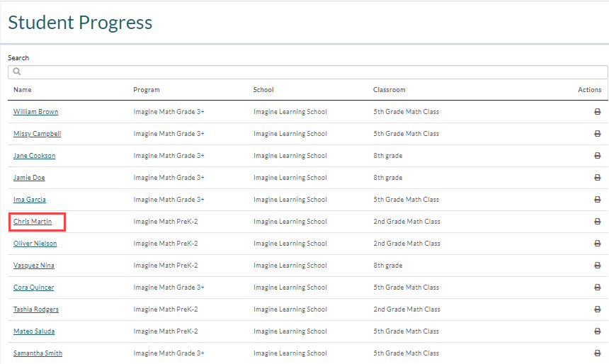The width and height of the screenshot is (609, 364).
Task: View Oliver Nielson's progress details
Action: [35, 244]
